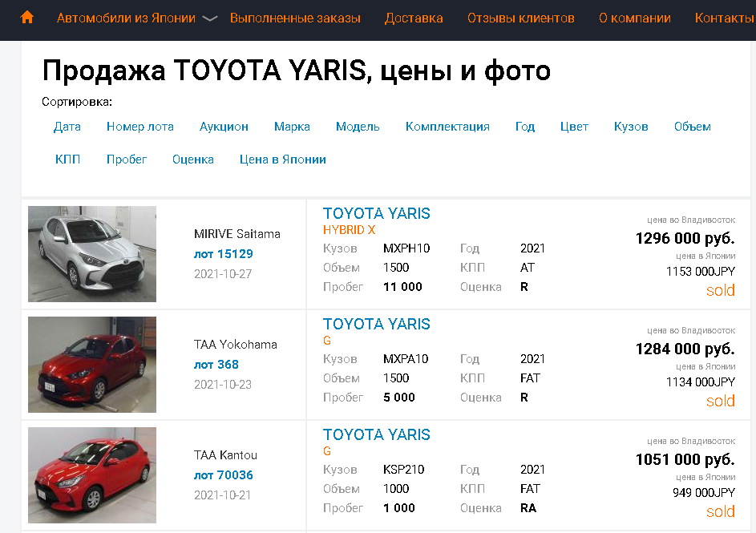This screenshot has height=533, width=756.
Task: Open лот 15129 link
Action: (x=223, y=254)
